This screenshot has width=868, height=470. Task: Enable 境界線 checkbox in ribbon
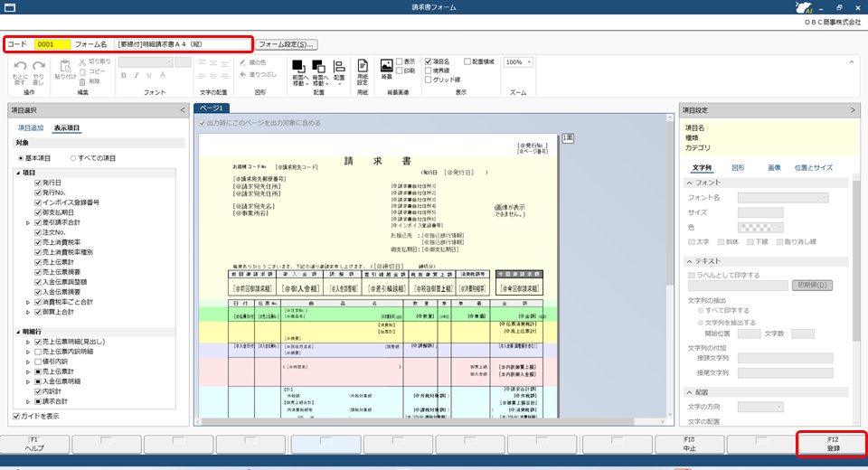coord(428,70)
